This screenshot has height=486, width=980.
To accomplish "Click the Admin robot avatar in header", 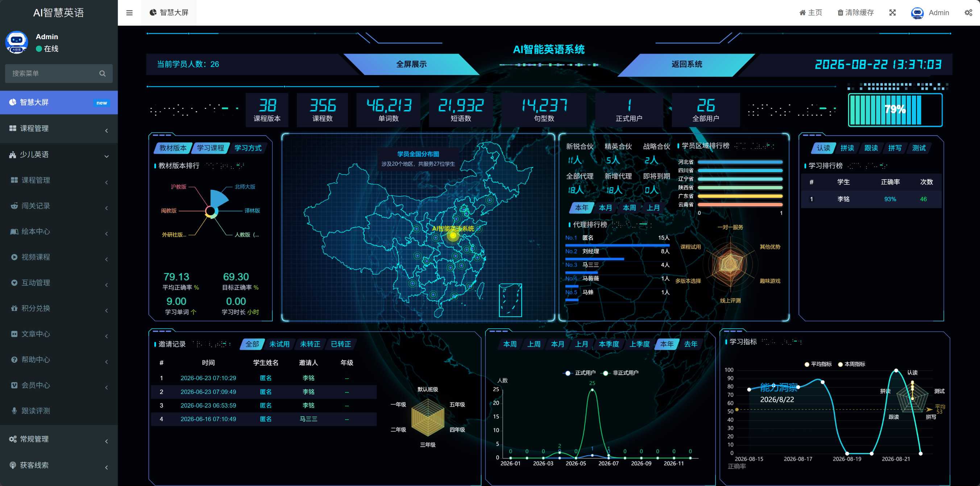I will coord(917,13).
